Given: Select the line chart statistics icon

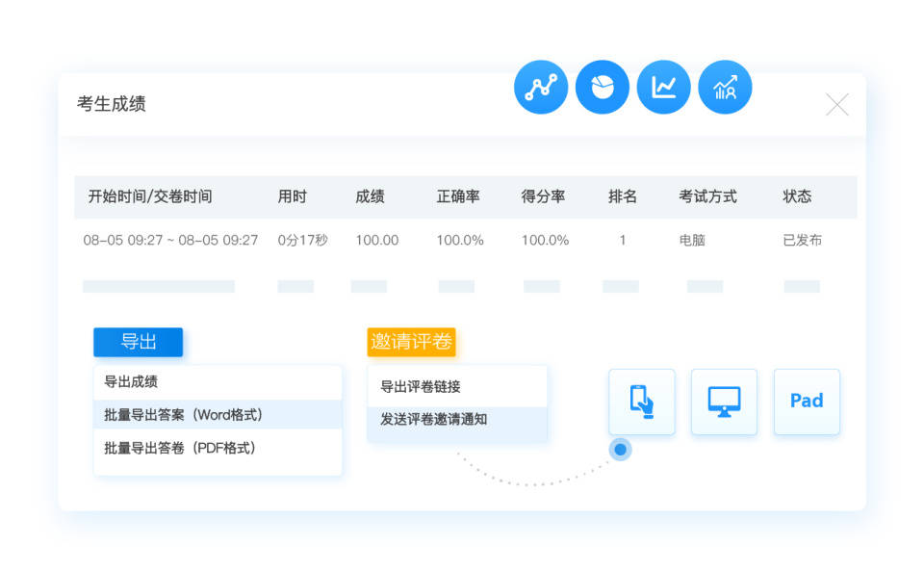Looking at the screenshot, I should [x=540, y=87].
